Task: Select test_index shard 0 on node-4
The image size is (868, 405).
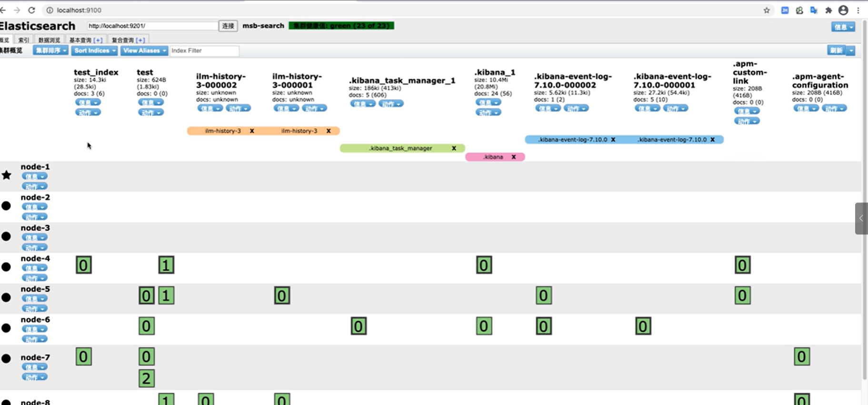Action: tap(84, 265)
